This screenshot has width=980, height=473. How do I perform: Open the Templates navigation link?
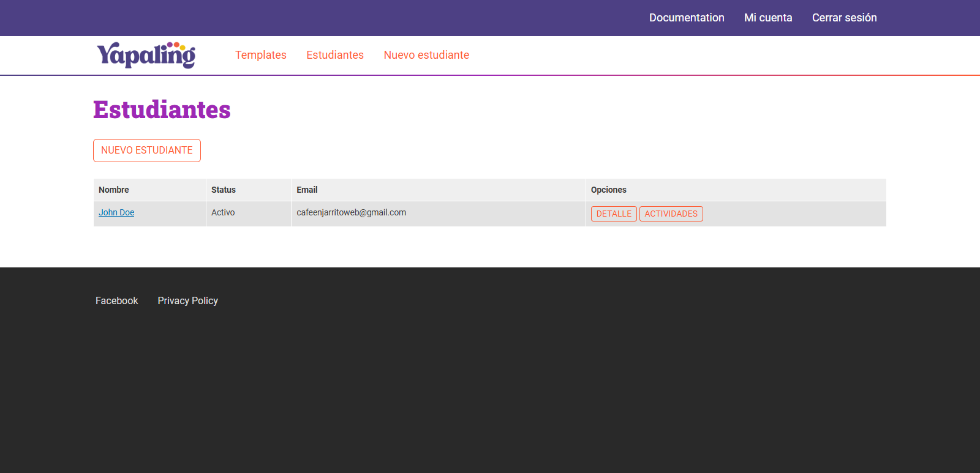[261, 55]
